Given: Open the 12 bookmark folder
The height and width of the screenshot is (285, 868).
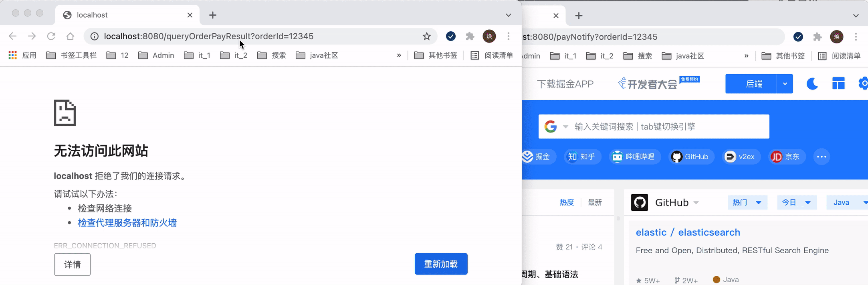Looking at the screenshot, I should click(x=117, y=55).
